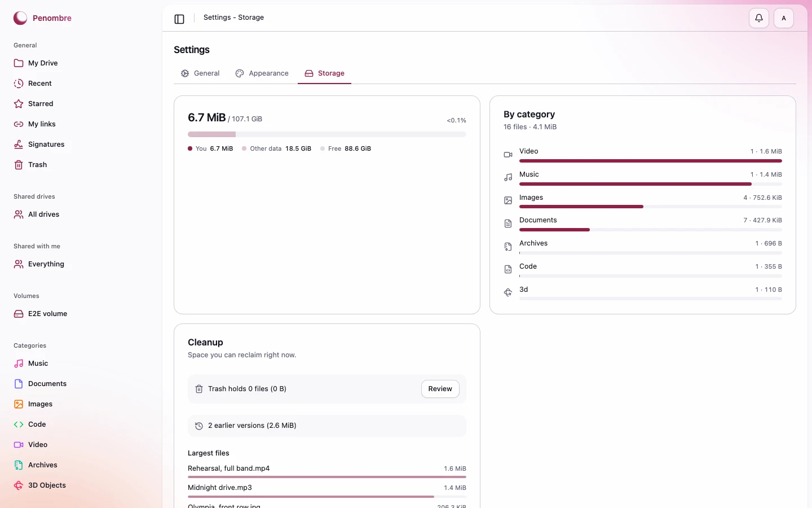
Task: Click the Music row in By category
Action: coord(643,177)
